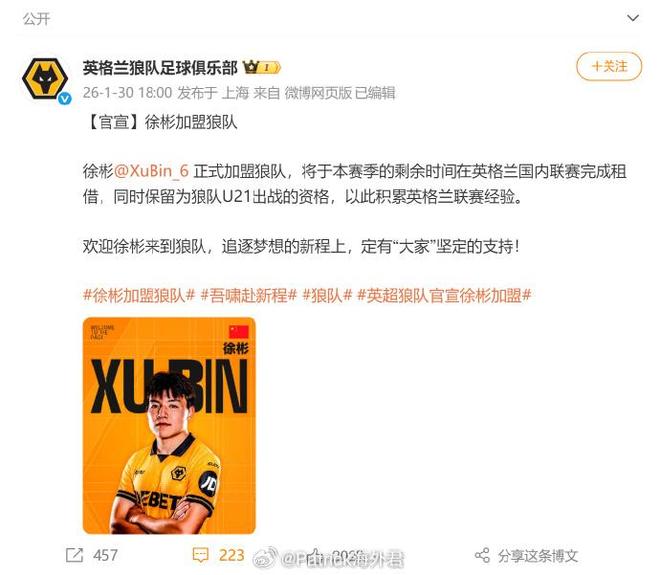Click the 公开 visibility label
The image size is (660, 575).
36,19
